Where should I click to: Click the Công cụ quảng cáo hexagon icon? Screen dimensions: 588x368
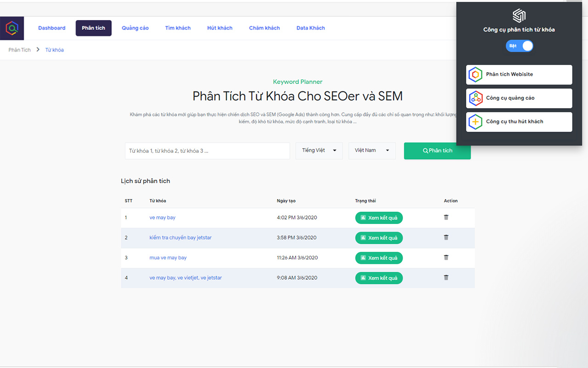coord(475,98)
